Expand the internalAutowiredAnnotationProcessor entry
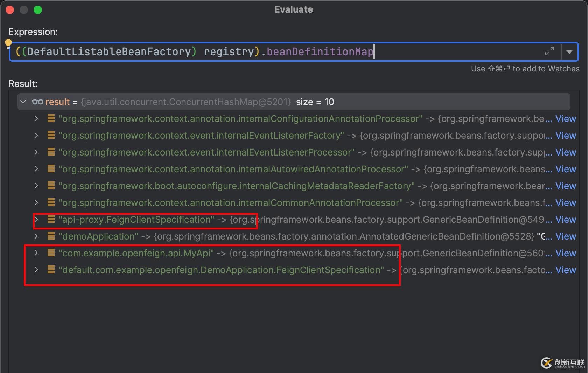 pos(36,169)
